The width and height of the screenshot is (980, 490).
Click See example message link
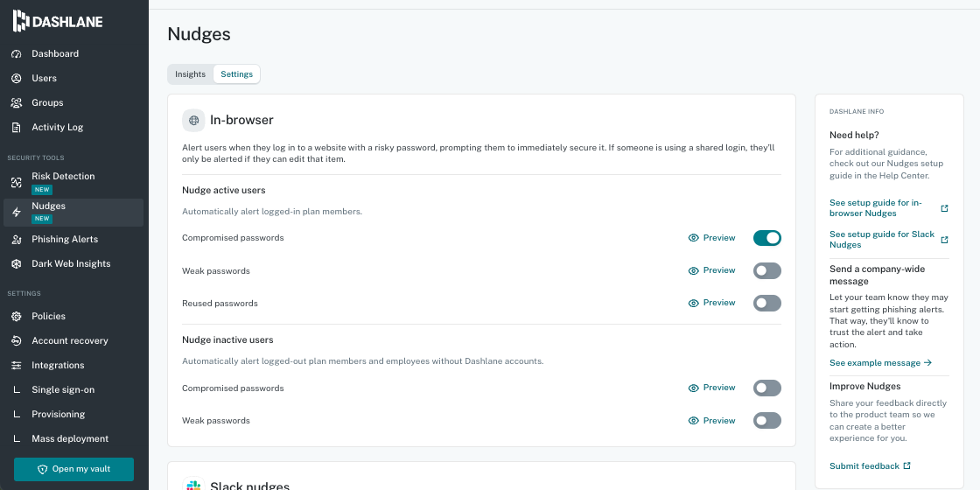pos(880,363)
